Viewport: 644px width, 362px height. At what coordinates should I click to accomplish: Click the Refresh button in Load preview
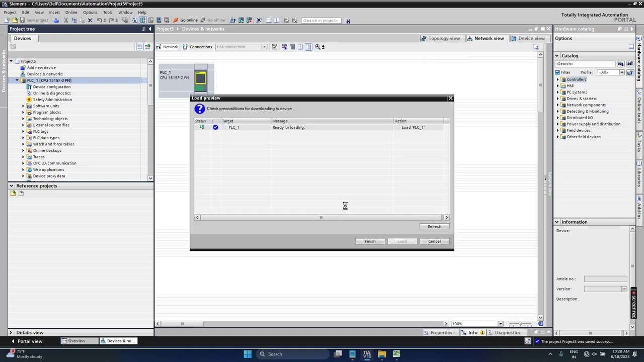pos(434,227)
